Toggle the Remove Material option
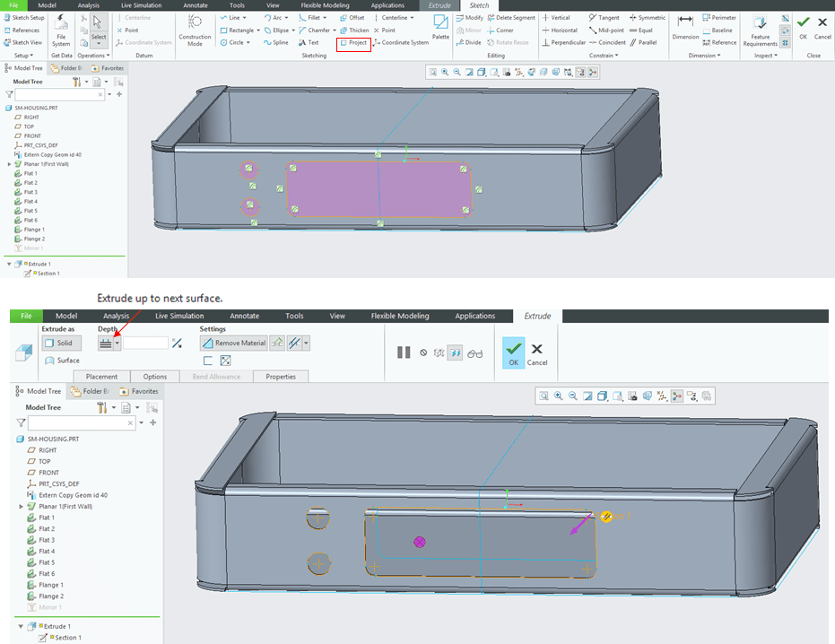The height and width of the screenshot is (644, 835). tap(234, 343)
